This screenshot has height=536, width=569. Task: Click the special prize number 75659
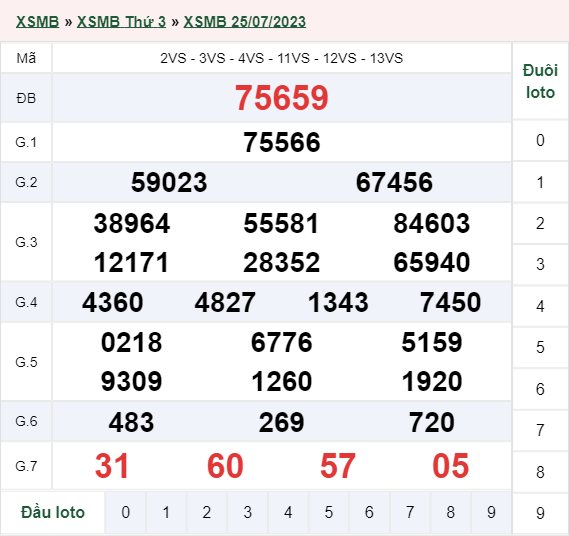point(282,98)
